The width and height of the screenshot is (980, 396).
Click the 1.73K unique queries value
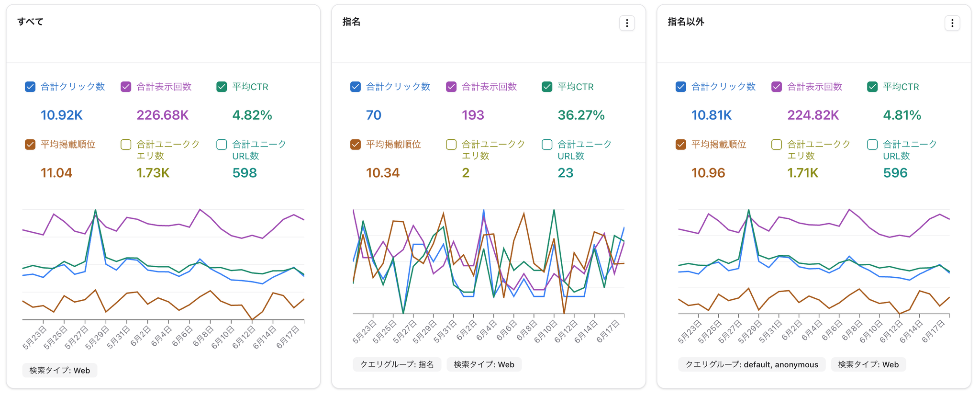pos(153,173)
